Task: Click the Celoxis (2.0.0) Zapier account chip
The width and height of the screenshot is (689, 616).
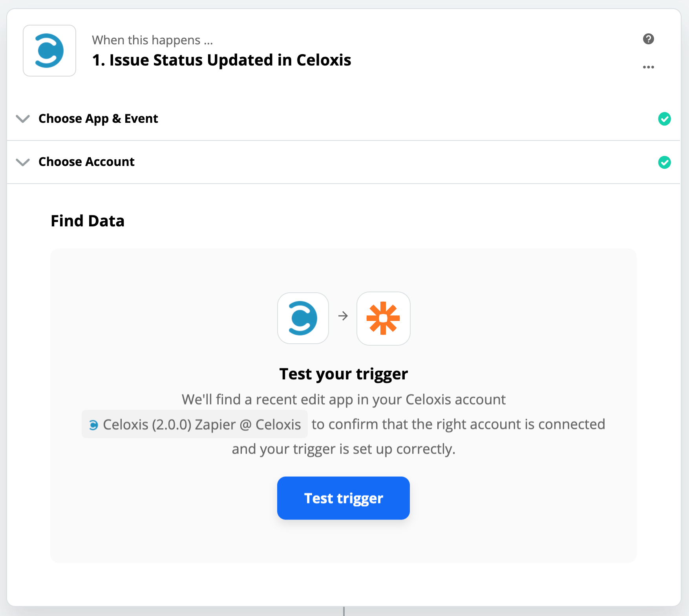Action: point(195,425)
